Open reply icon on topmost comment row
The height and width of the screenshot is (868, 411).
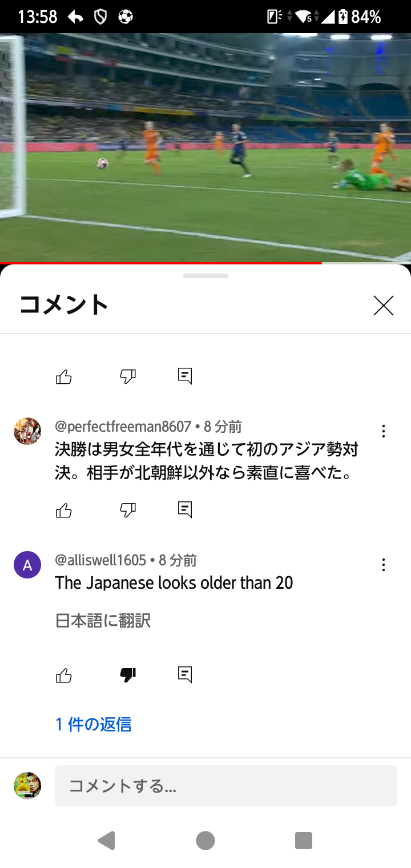click(x=185, y=376)
